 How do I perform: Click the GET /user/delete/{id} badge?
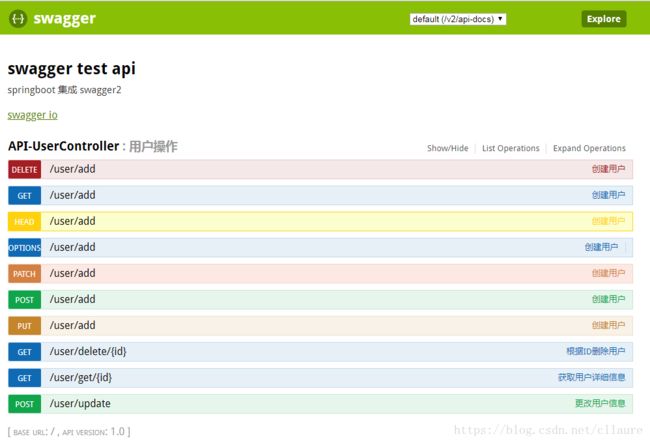pyautogui.click(x=24, y=352)
